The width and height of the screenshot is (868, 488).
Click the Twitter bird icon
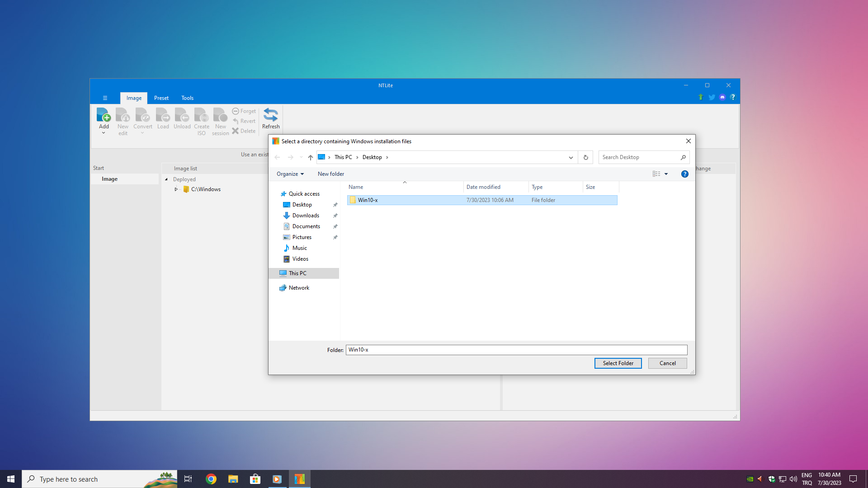pyautogui.click(x=712, y=97)
